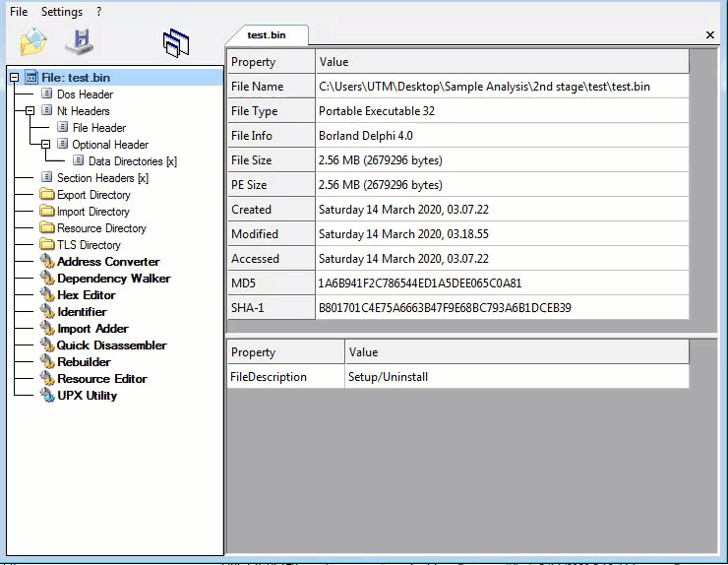The image size is (728, 565).
Task: Close the test.bin tab with the X
Action: click(710, 34)
